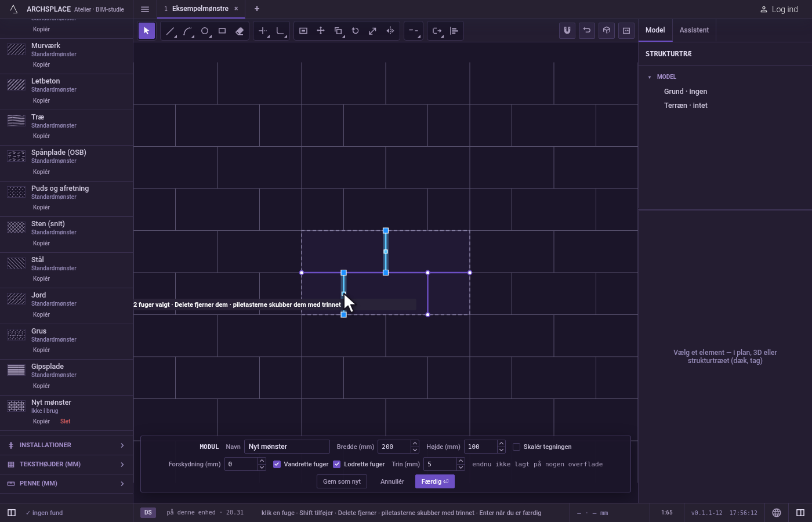Open the hamburger menu
Screen dimensions: 812x522
[145, 9]
